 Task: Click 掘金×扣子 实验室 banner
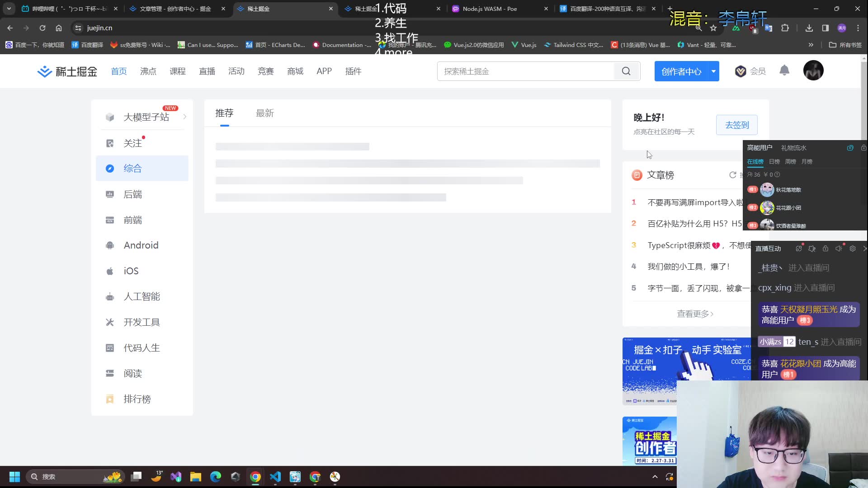(686, 371)
